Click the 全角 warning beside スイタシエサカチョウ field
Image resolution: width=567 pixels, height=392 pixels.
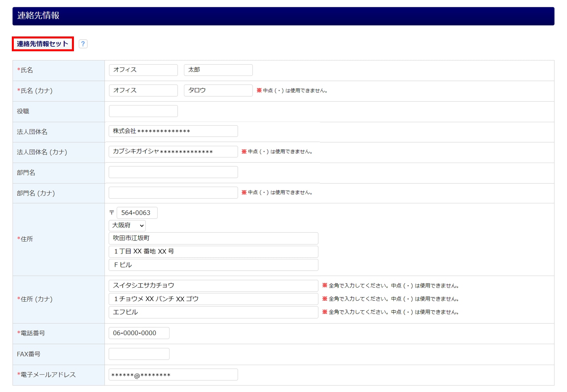[390, 286]
